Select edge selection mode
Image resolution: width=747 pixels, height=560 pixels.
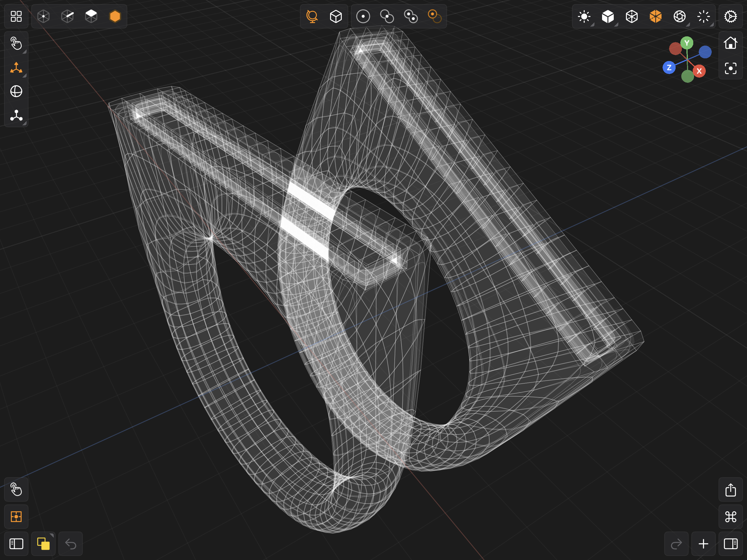click(x=68, y=16)
